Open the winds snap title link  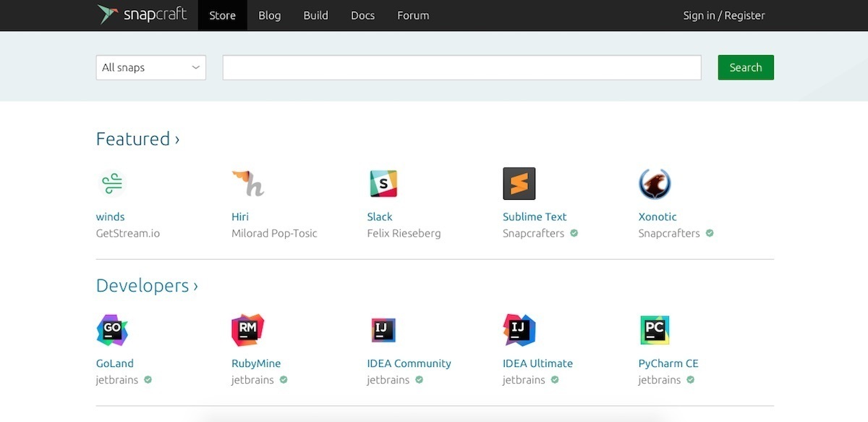tap(111, 216)
